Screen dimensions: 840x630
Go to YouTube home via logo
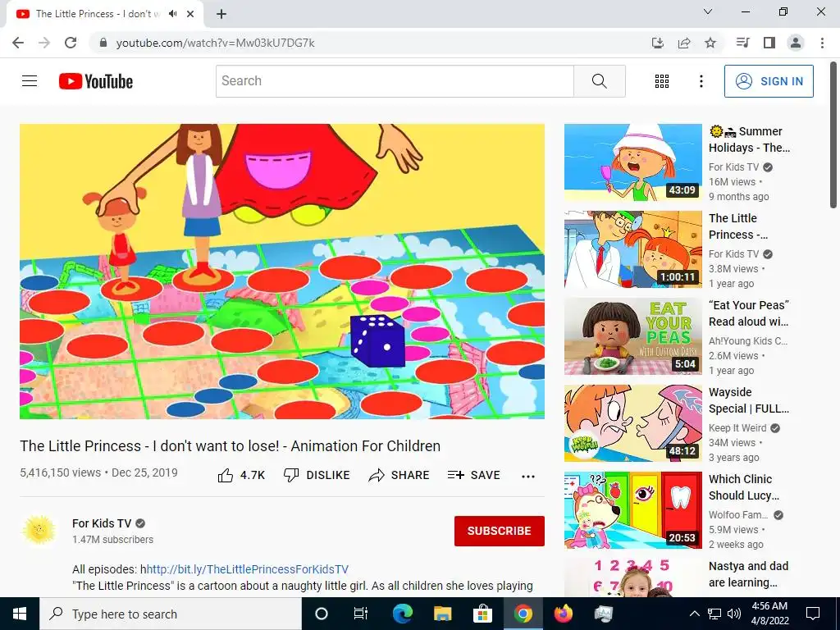(x=96, y=81)
